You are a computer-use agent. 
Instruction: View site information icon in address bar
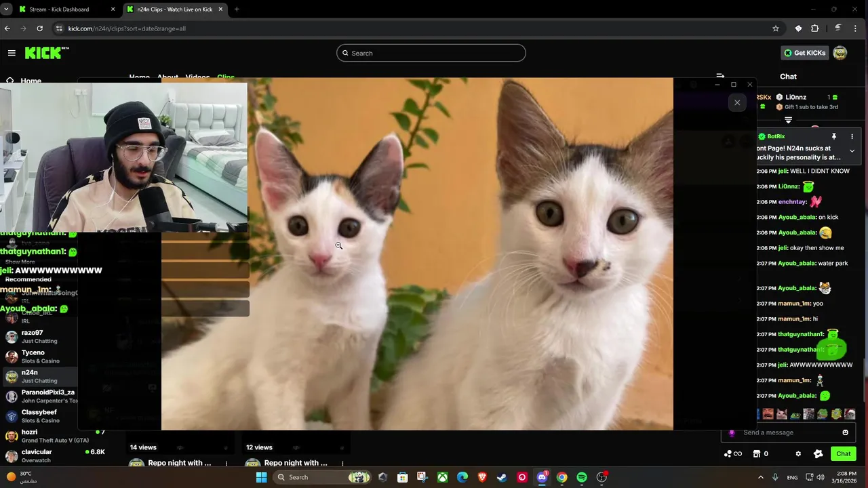[59, 28]
